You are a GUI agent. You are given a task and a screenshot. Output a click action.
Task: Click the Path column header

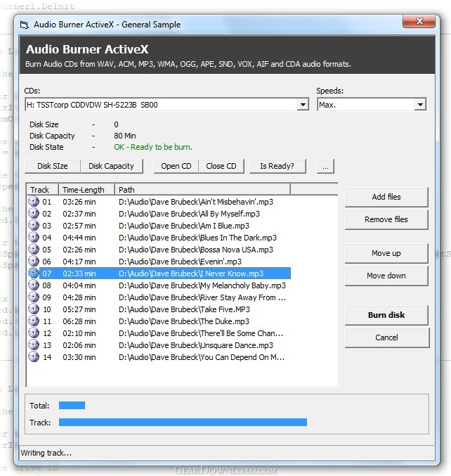coord(202,190)
